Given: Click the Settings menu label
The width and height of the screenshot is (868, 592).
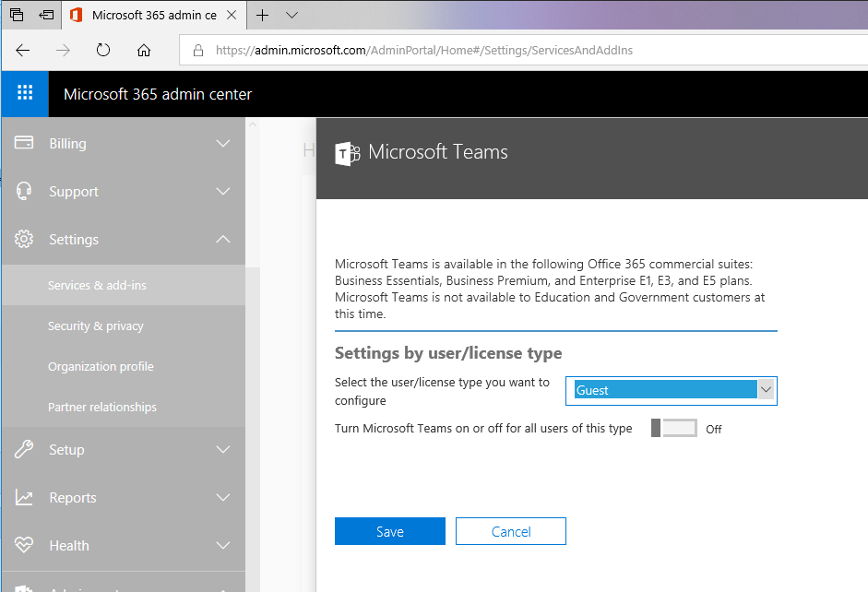Looking at the screenshot, I should tap(74, 239).
